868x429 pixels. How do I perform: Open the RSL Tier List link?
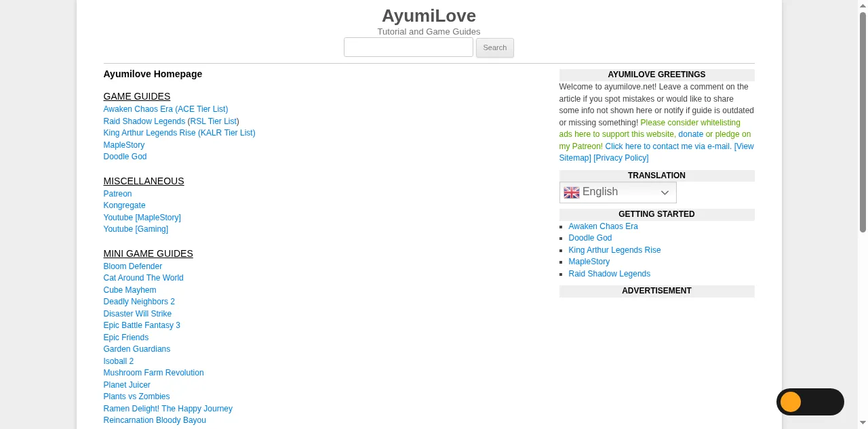click(213, 121)
